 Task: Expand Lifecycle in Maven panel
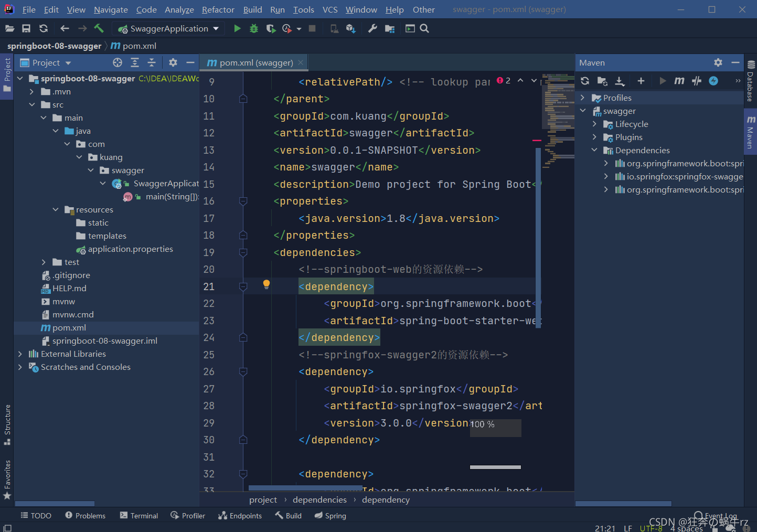tap(594, 124)
